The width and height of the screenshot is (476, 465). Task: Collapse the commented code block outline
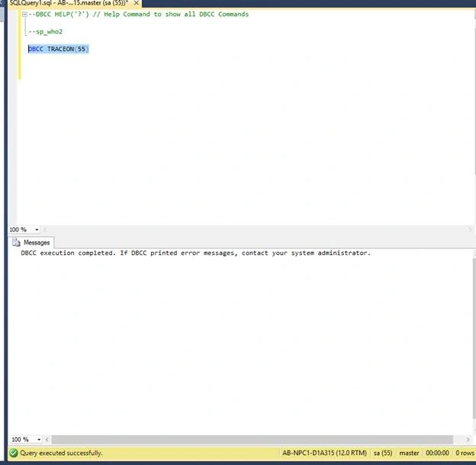click(x=24, y=15)
